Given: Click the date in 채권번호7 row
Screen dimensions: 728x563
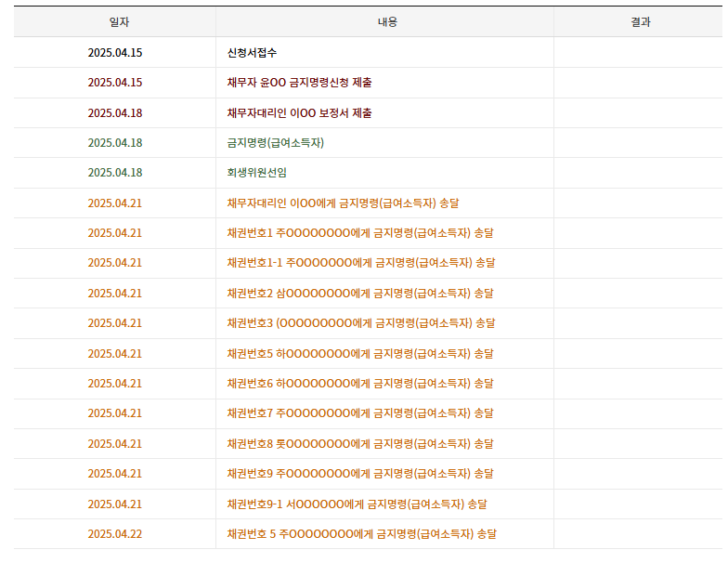Looking at the screenshot, I should pos(115,412).
